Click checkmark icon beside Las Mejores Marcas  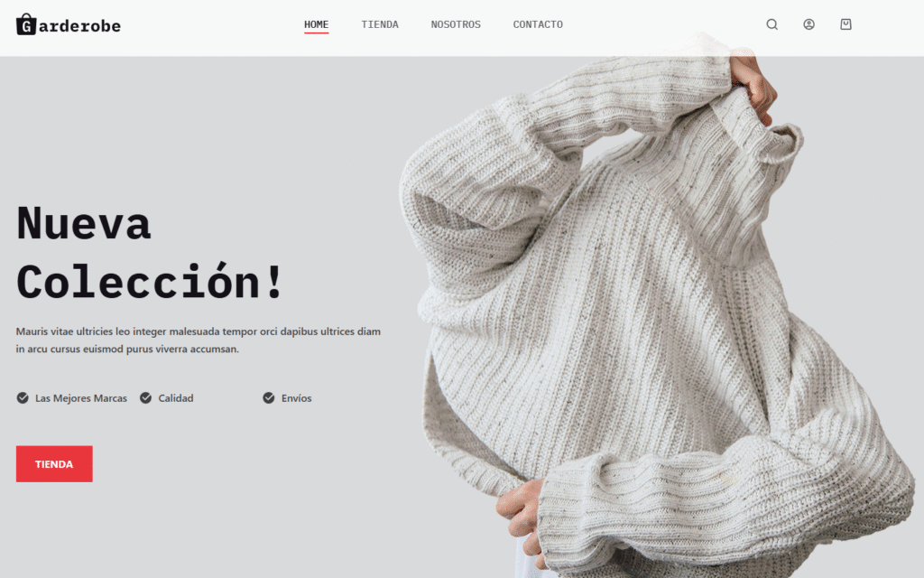pyautogui.click(x=23, y=398)
